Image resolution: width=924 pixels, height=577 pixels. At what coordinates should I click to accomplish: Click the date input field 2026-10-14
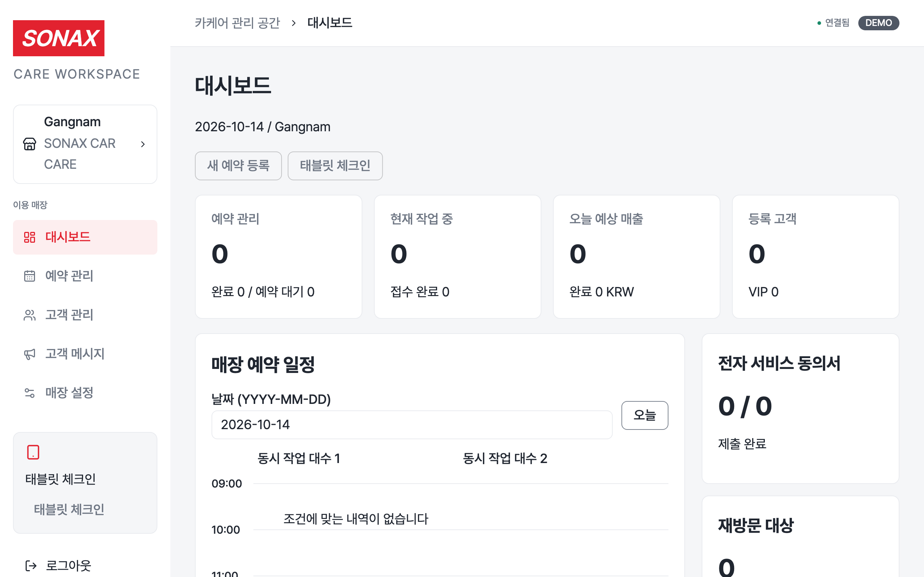411,425
